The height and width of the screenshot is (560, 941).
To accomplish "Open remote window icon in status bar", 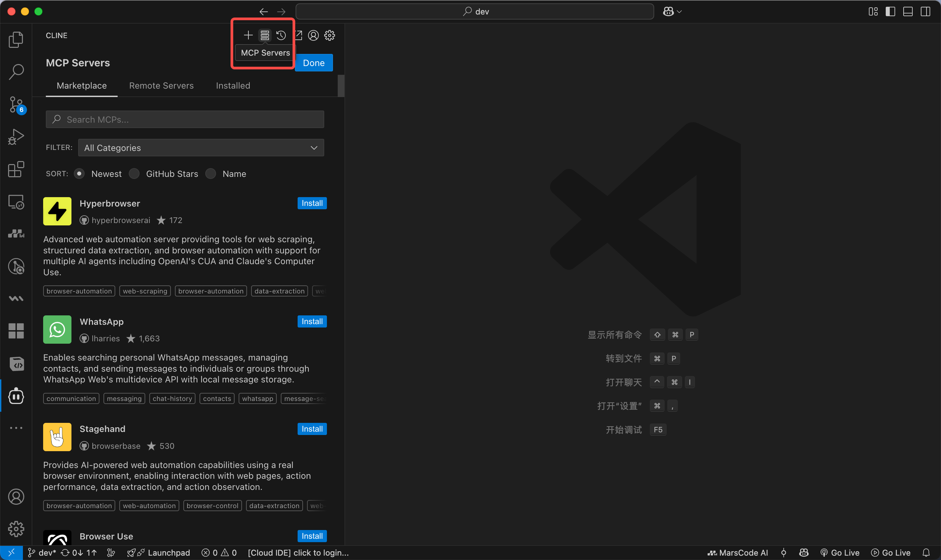I will pos(11,553).
